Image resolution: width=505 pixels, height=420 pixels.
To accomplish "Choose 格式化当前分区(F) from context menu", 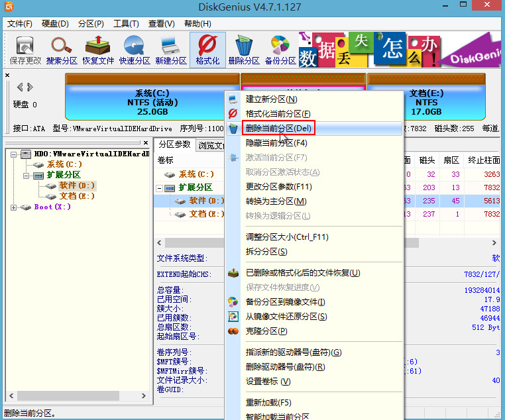I will point(314,113).
